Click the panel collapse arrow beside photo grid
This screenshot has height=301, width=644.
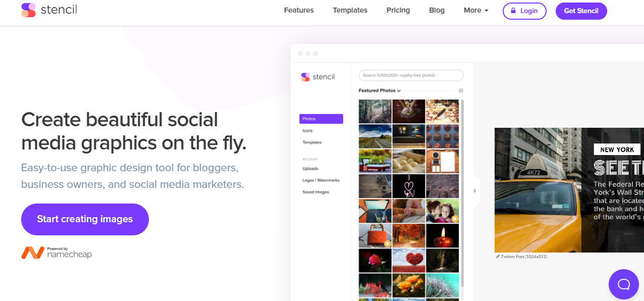(x=475, y=191)
